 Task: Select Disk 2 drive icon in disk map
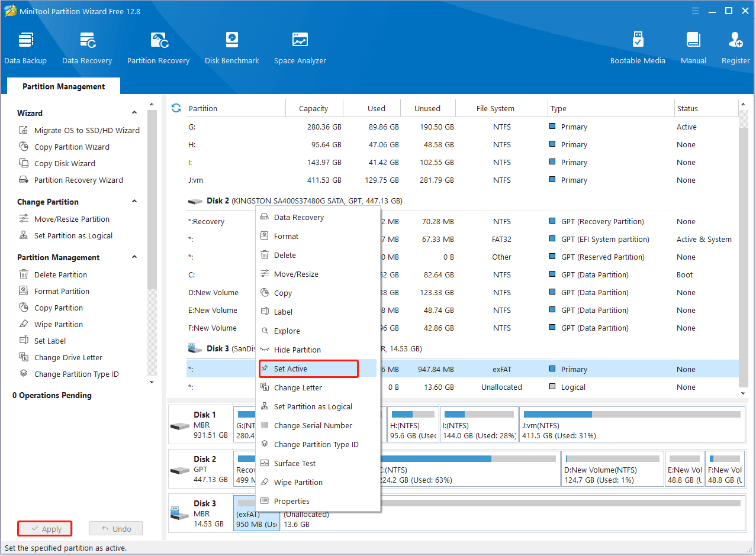180,470
